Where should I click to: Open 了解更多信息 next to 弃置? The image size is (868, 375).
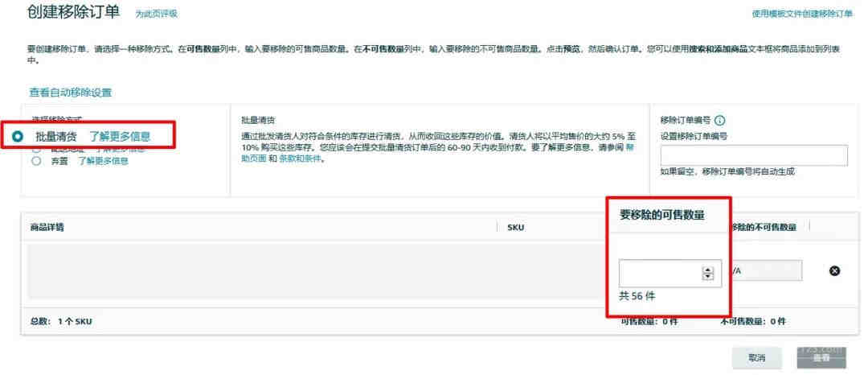[x=103, y=161]
